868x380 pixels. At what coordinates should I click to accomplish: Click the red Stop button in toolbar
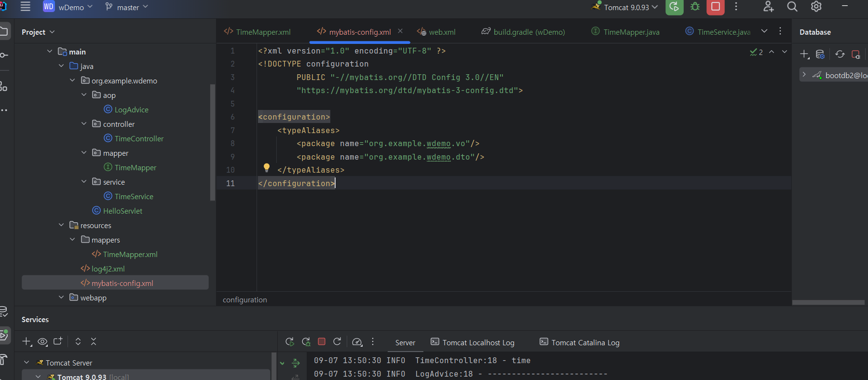tap(716, 7)
